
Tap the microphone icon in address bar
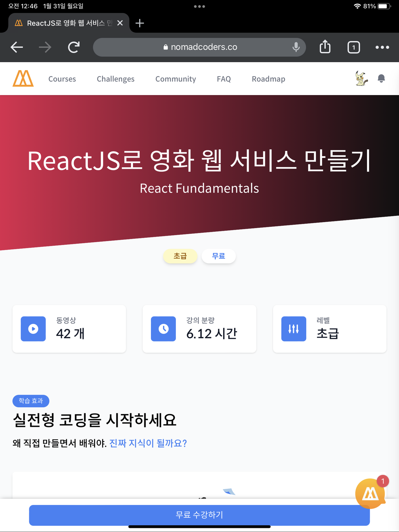296,47
